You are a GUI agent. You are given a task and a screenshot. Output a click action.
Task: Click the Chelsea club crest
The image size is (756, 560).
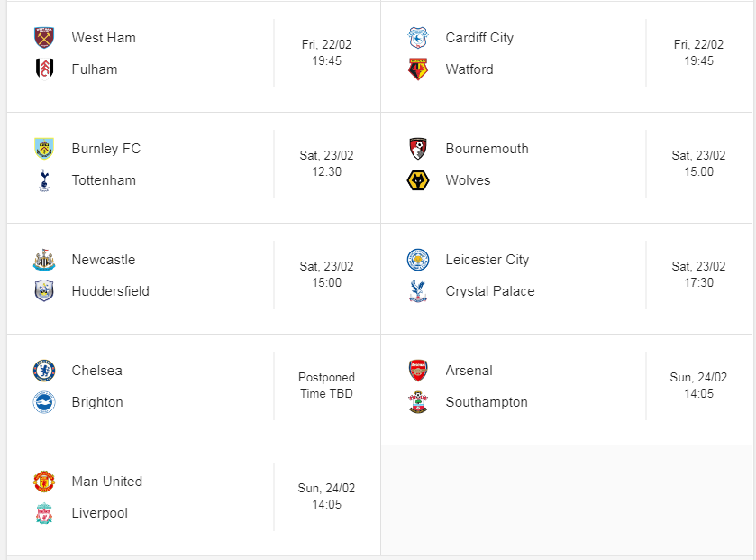click(x=44, y=371)
